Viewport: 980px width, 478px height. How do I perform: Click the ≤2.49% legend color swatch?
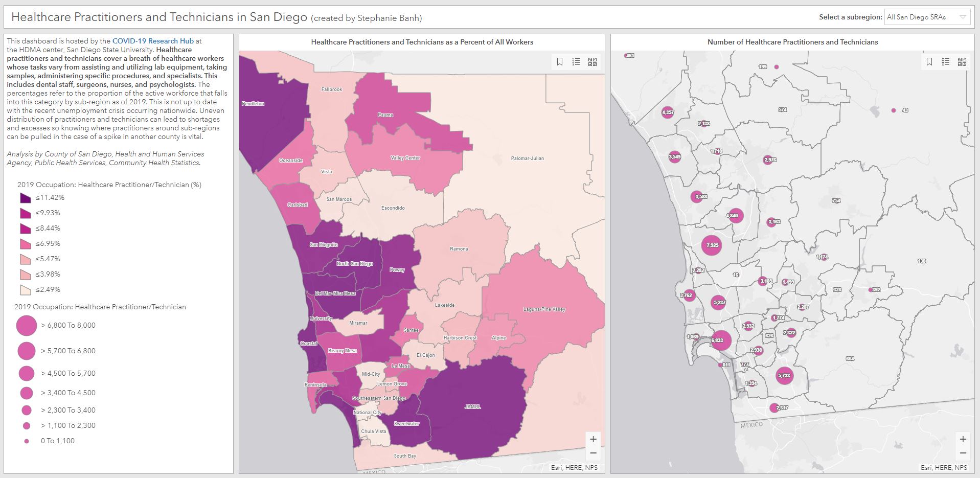click(x=26, y=290)
